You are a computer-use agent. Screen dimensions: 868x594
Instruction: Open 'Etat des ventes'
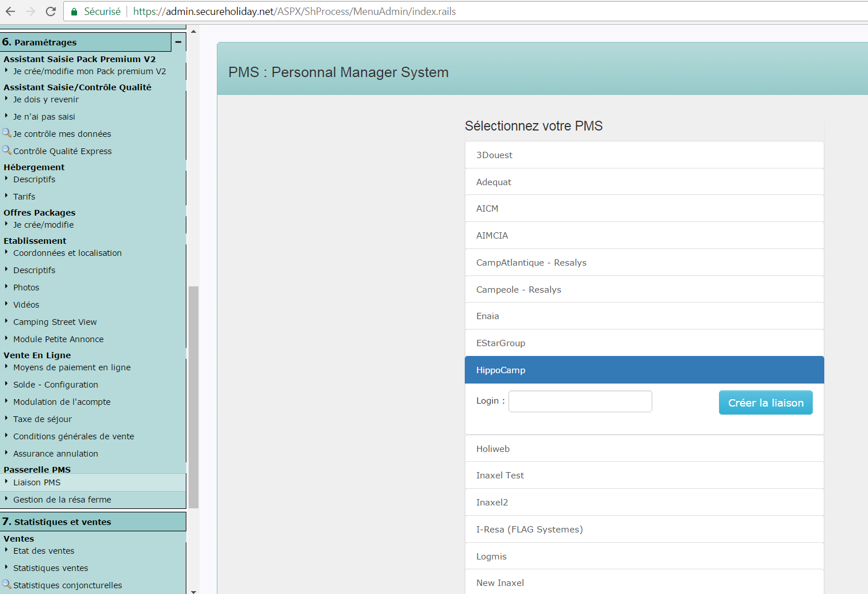(x=44, y=551)
